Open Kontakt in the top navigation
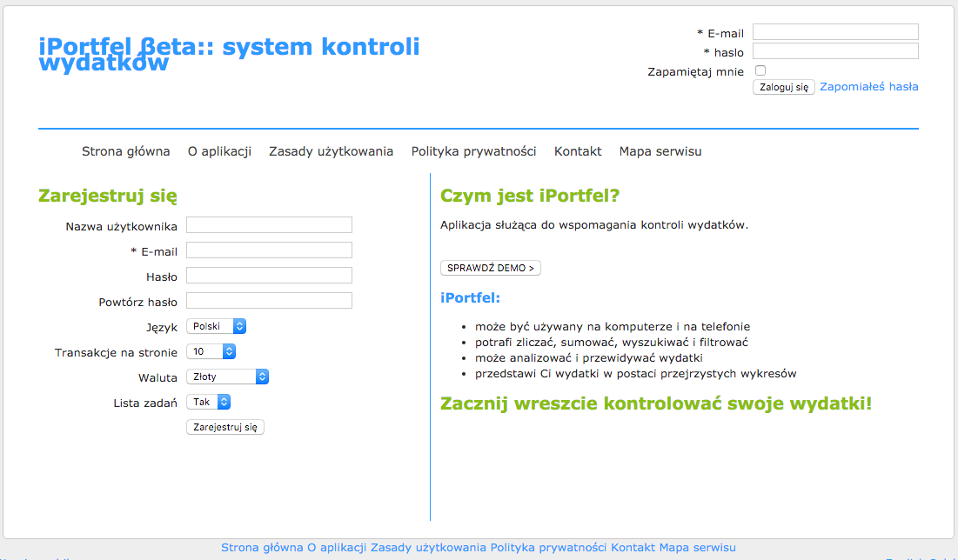Image resolution: width=958 pixels, height=560 pixels. [x=578, y=151]
